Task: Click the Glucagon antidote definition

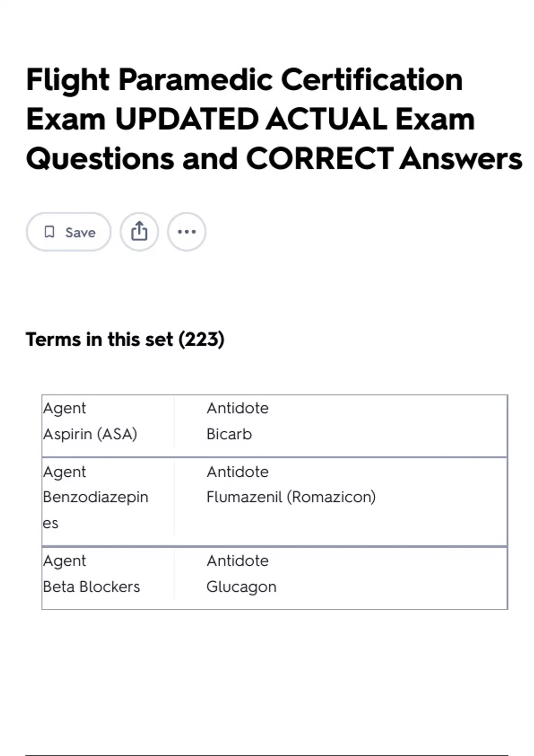Action: pyautogui.click(x=241, y=587)
